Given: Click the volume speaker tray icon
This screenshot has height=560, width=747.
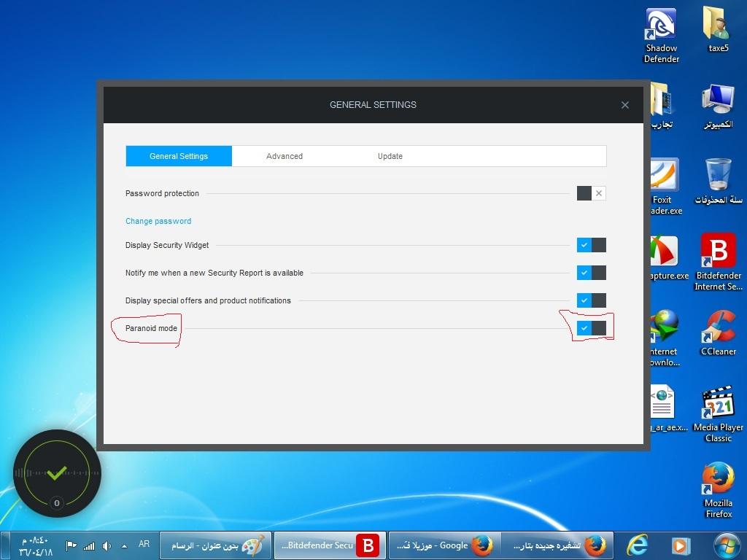Looking at the screenshot, I should (107, 545).
